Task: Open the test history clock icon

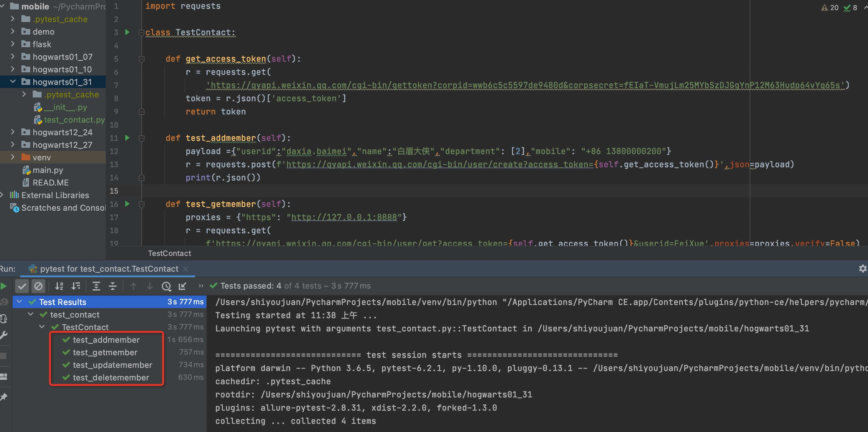Action: coord(166,286)
